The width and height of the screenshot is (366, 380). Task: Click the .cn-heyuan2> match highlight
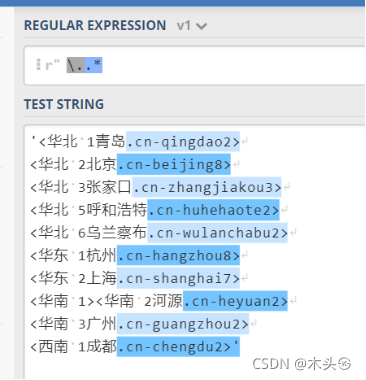pyautogui.click(x=235, y=301)
